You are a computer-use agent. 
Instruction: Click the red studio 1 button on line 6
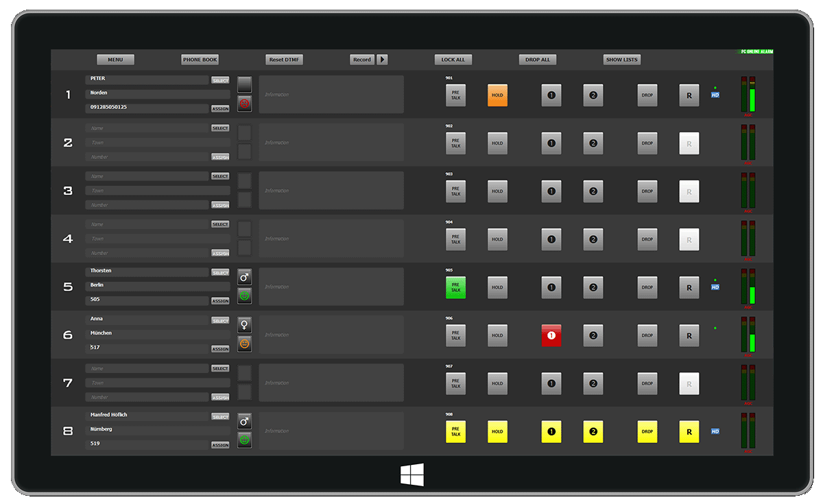pos(551,335)
